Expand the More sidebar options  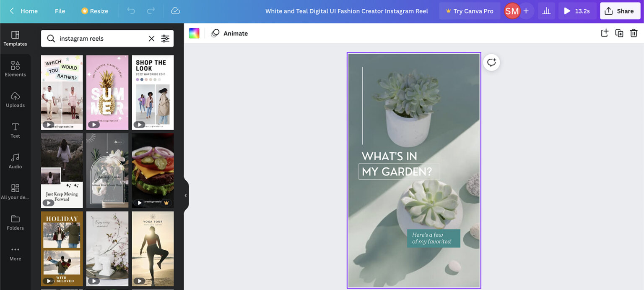pos(15,253)
